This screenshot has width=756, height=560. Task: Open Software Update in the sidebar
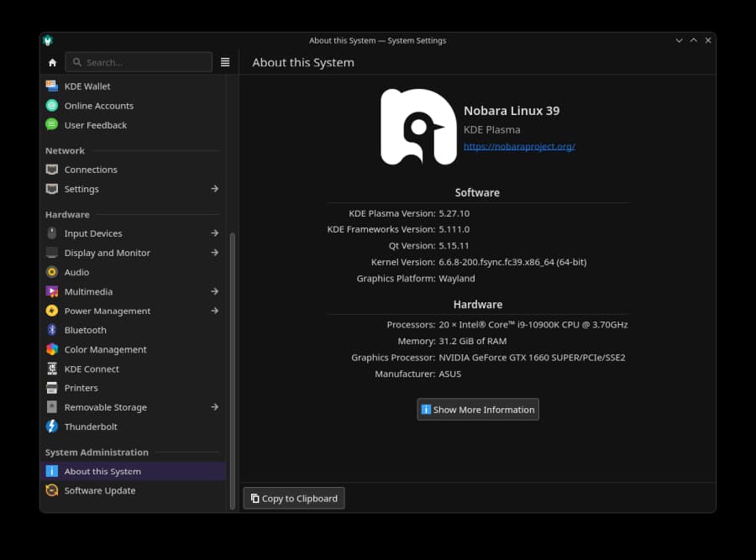(134, 490)
